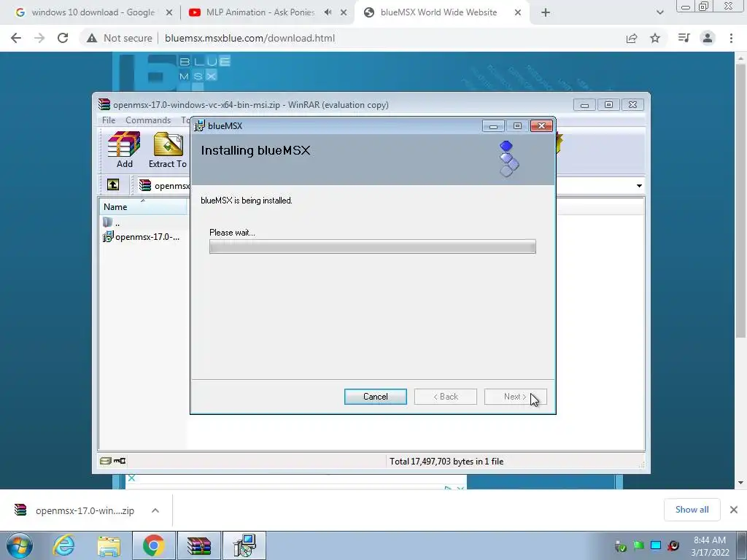Switch to Chrome taskbar button
The image size is (747, 560).
click(153, 545)
